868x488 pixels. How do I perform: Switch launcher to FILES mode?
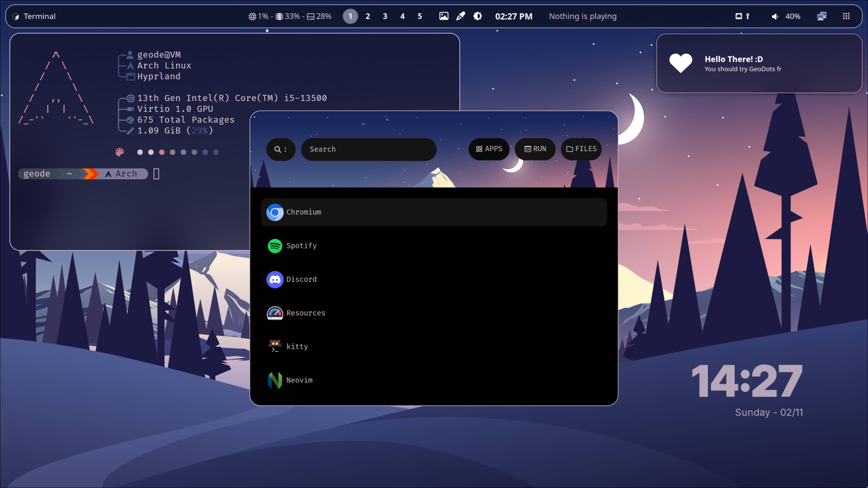pos(581,149)
